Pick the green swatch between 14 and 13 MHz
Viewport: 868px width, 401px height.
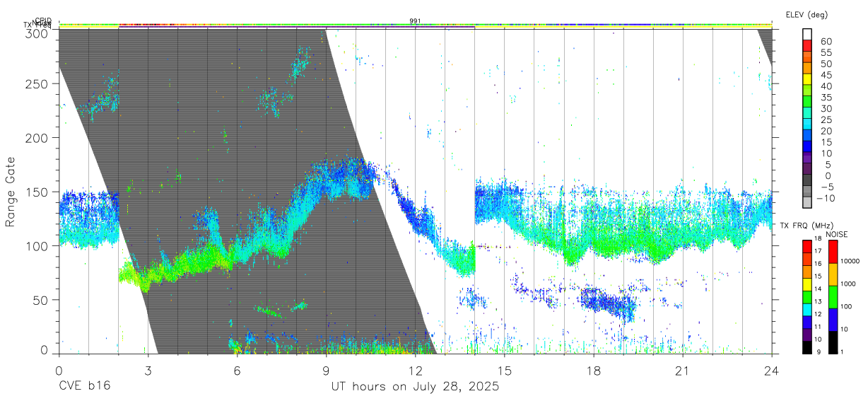point(807,296)
